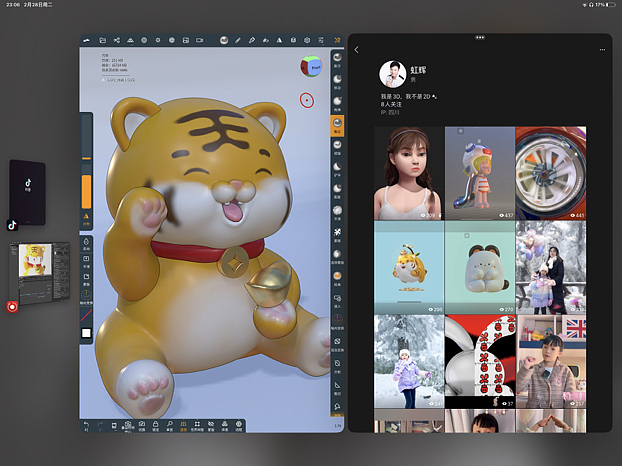Click the red screen recorder app icon
Screen dimensions: 622x466
[x=12, y=307]
